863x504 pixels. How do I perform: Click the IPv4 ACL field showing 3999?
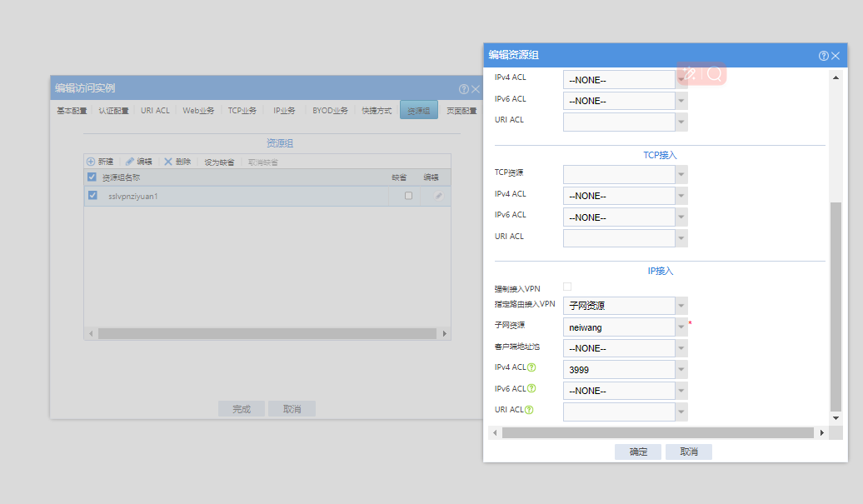click(x=619, y=369)
